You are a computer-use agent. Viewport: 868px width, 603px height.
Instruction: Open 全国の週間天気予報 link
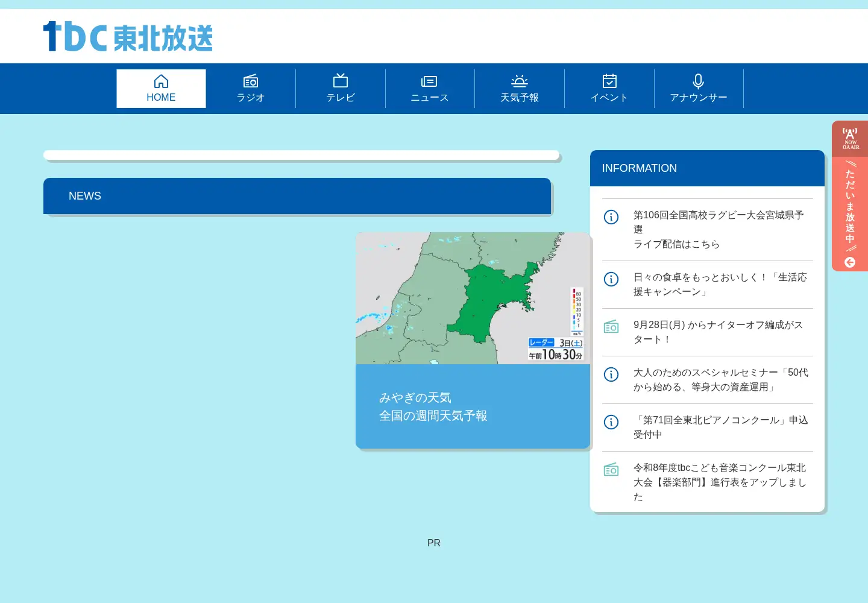point(433,416)
